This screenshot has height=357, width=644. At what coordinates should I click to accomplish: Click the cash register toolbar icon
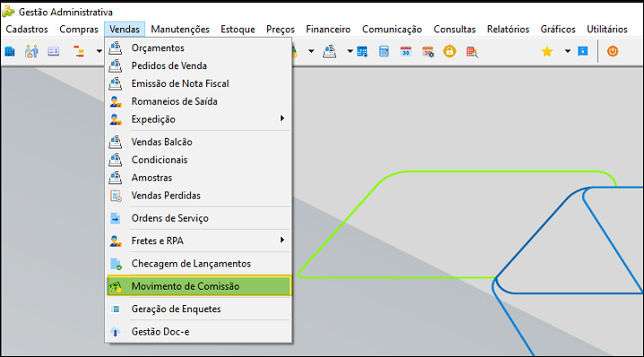tap(330, 52)
